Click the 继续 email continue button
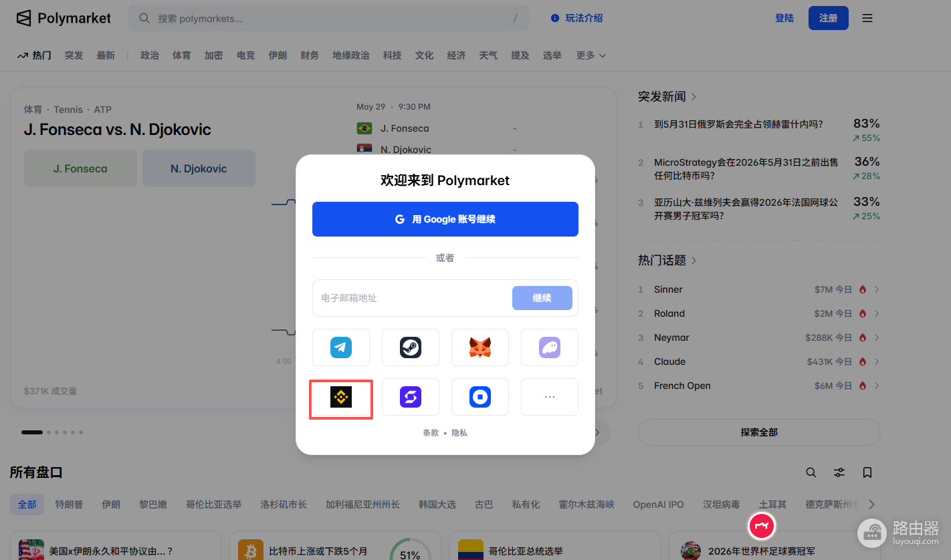 coord(542,298)
